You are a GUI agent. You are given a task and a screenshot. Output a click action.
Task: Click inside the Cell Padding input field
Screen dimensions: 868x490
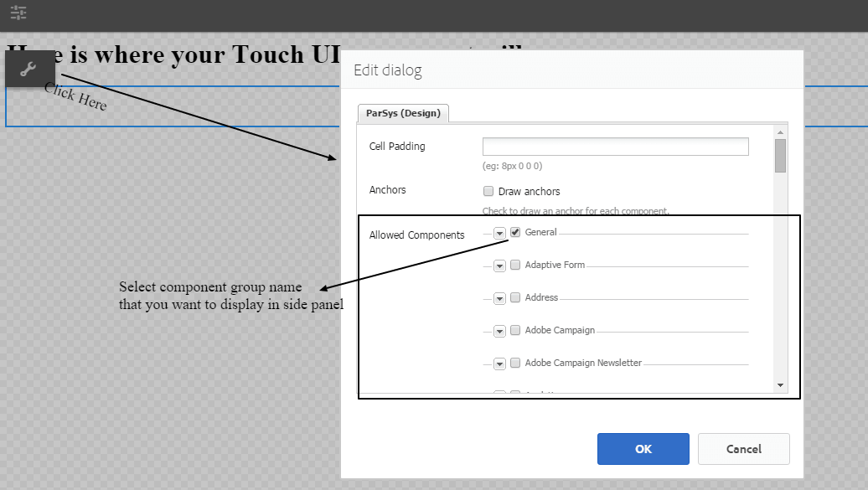click(x=614, y=146)
